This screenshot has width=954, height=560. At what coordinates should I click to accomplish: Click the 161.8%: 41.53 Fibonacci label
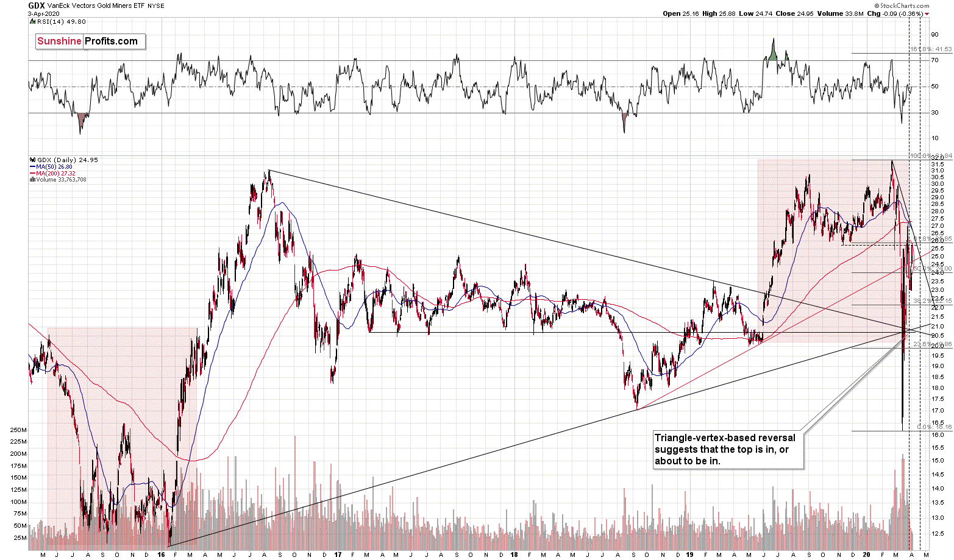pos(931,49)
